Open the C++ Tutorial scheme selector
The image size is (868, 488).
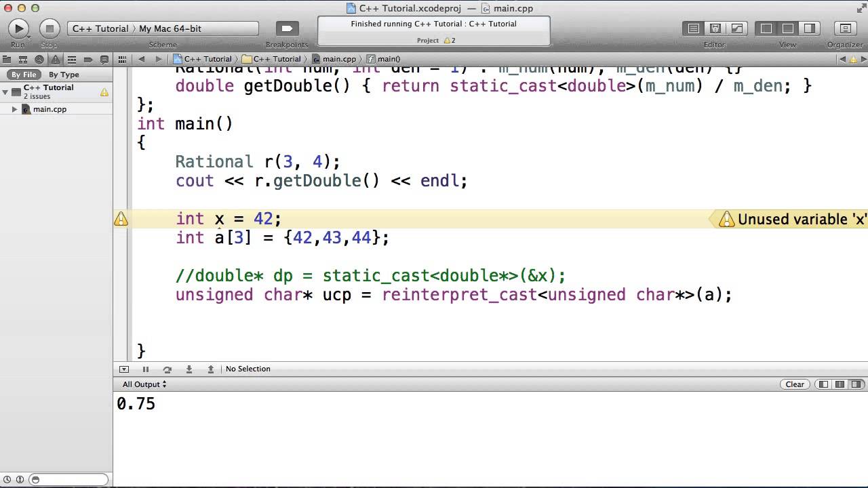pyautogui.click(x=100, y=28)
